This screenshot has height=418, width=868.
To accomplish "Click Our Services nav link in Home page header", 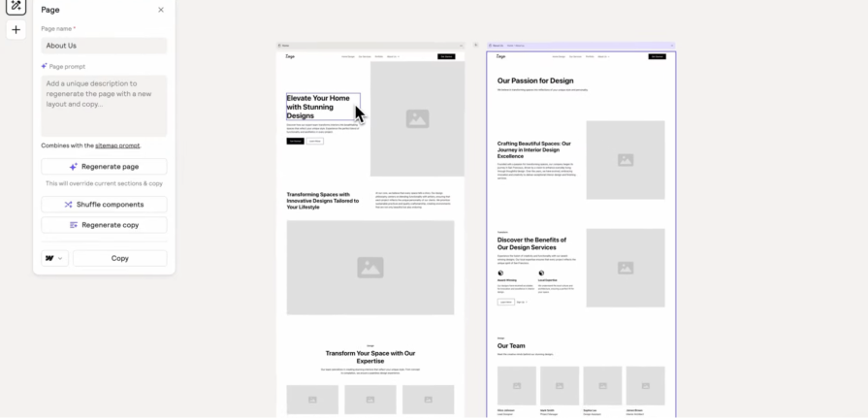I will [x=365, y=56].
